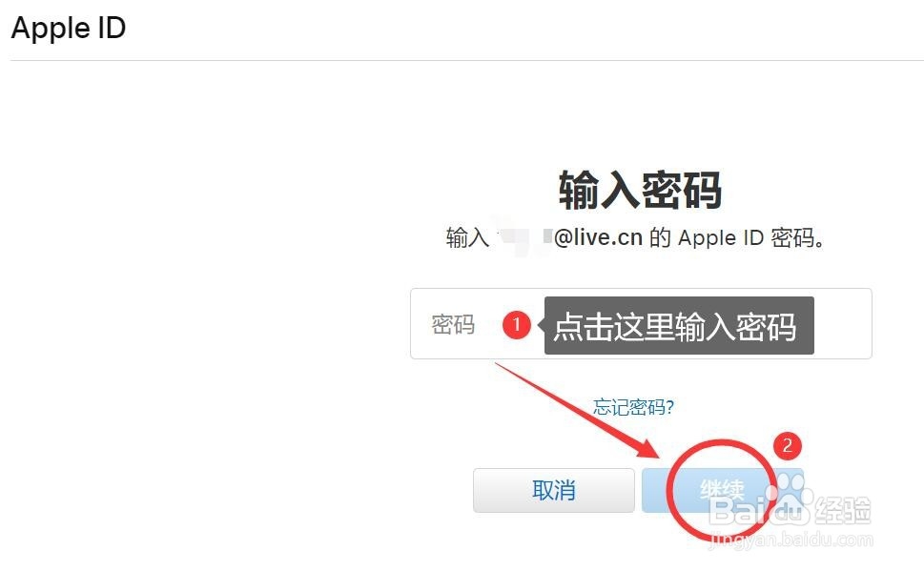Click the Baidu paw logo watermark

coord(790,497)
